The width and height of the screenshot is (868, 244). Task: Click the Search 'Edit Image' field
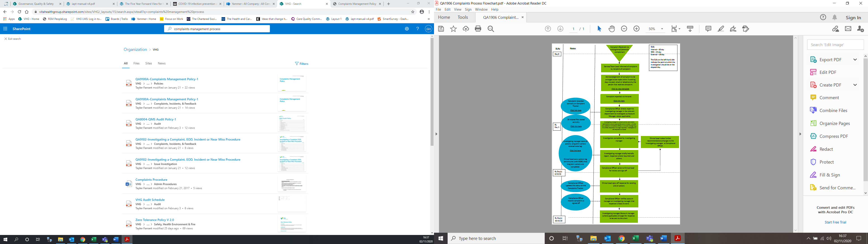click(x=835, y=45)
